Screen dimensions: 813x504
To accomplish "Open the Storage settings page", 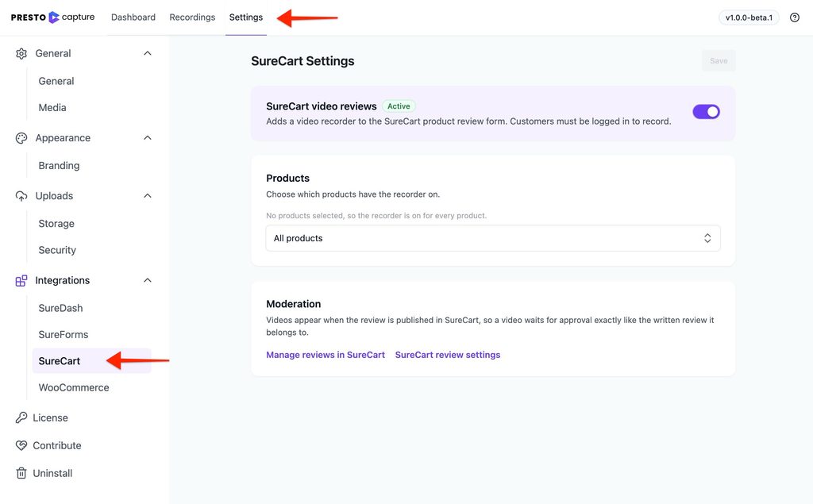I will [x=56, y=224].
